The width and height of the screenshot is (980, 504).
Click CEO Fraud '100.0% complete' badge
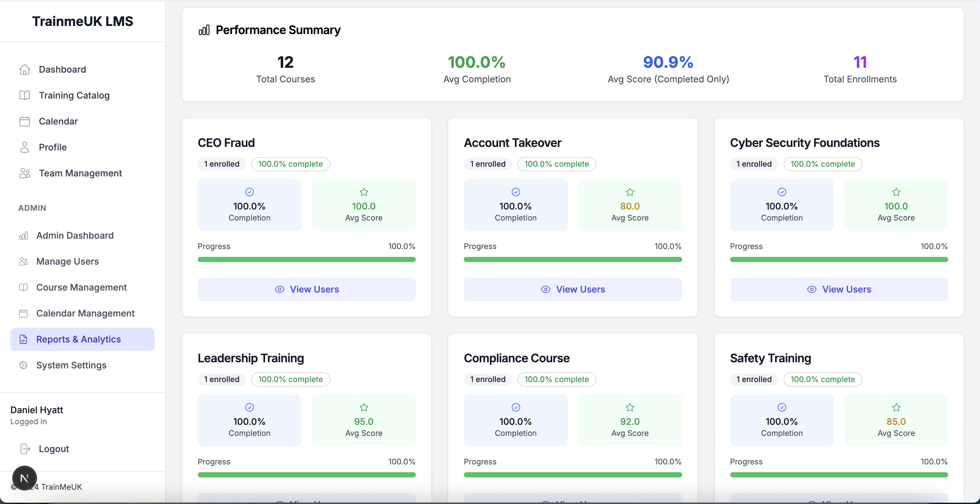pyautogui.click(x=290, y=164)
